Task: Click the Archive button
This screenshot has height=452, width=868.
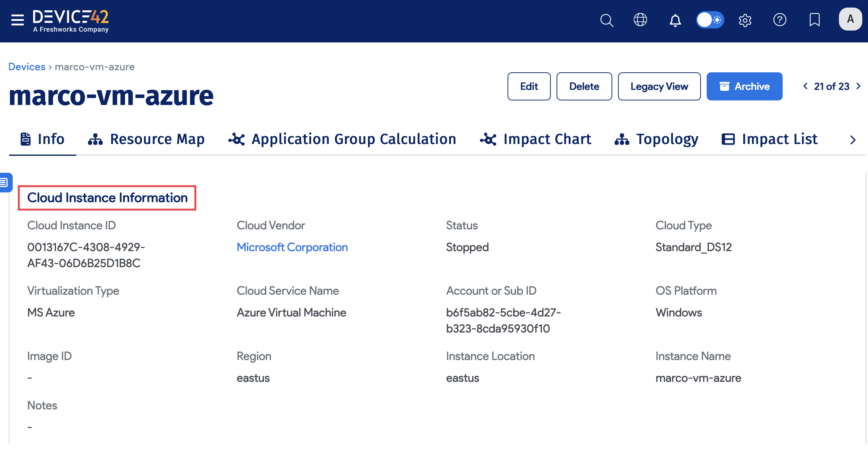Action: click(745, 86)
